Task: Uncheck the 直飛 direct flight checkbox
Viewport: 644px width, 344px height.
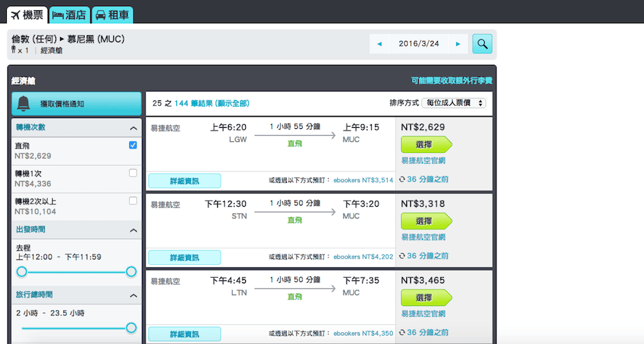Action: click(132, 145)
